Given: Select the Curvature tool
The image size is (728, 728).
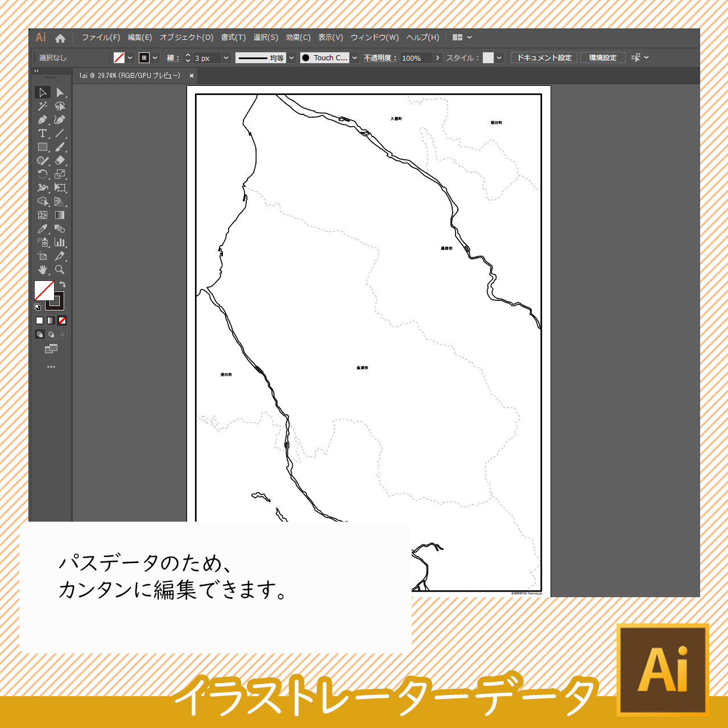Looking at the screenshot, I should pos(60,119).
